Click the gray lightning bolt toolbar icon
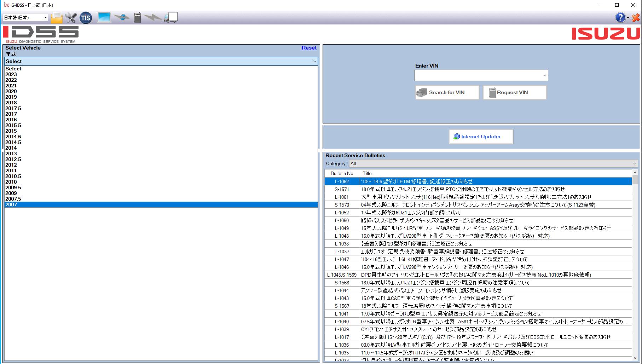This screenshot has height=364, width=642. pos(152,17)
